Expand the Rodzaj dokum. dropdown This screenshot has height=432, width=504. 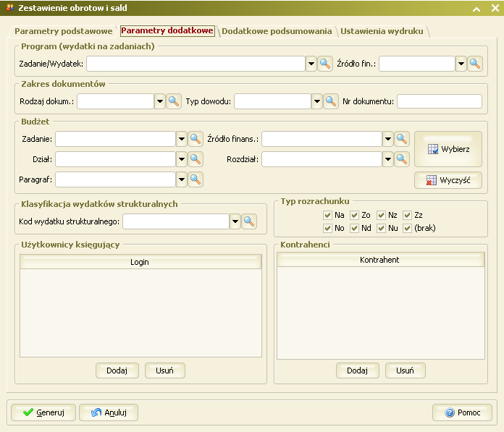160,101
